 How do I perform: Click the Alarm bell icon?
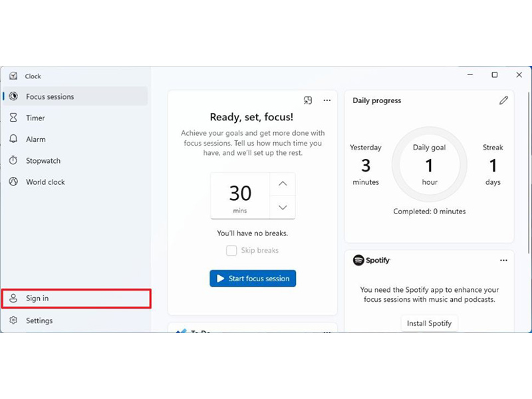(x=13, y=139)
